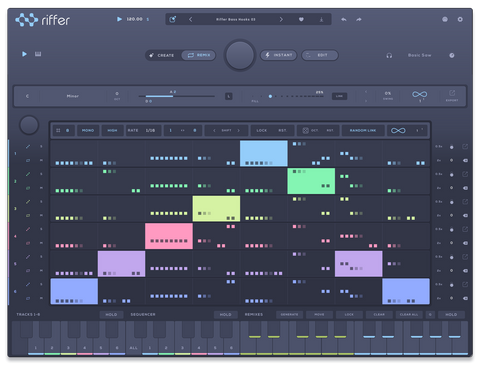Select track 3 yellow pencil icon

28,202
